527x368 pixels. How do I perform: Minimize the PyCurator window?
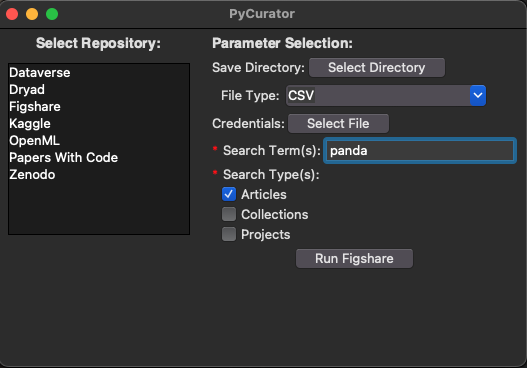click(x=32, y=14)
